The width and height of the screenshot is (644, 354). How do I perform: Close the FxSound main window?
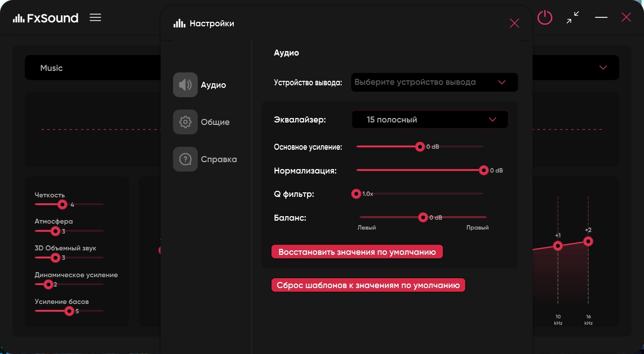point(626,17)
